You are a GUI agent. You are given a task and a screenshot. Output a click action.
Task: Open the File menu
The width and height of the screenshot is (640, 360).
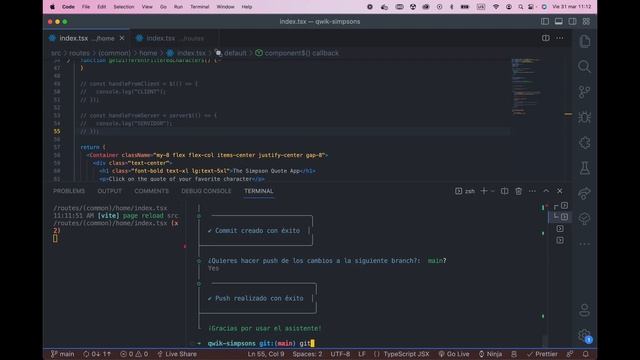click(x=86, y=7)
